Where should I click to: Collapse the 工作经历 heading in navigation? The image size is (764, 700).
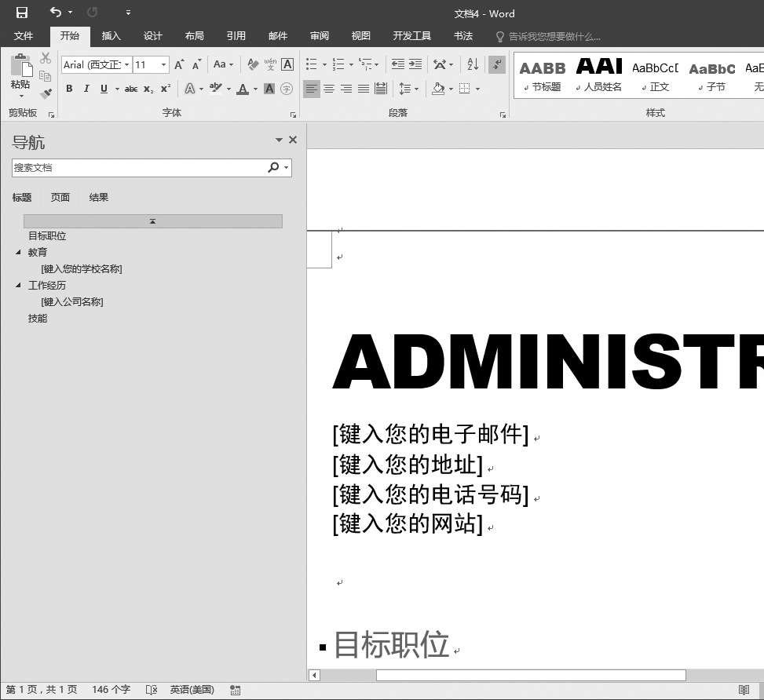[x=19, y=285]
